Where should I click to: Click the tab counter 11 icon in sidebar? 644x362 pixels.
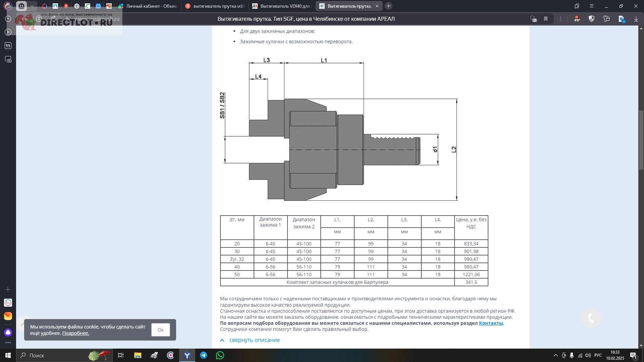pos(8,46)
